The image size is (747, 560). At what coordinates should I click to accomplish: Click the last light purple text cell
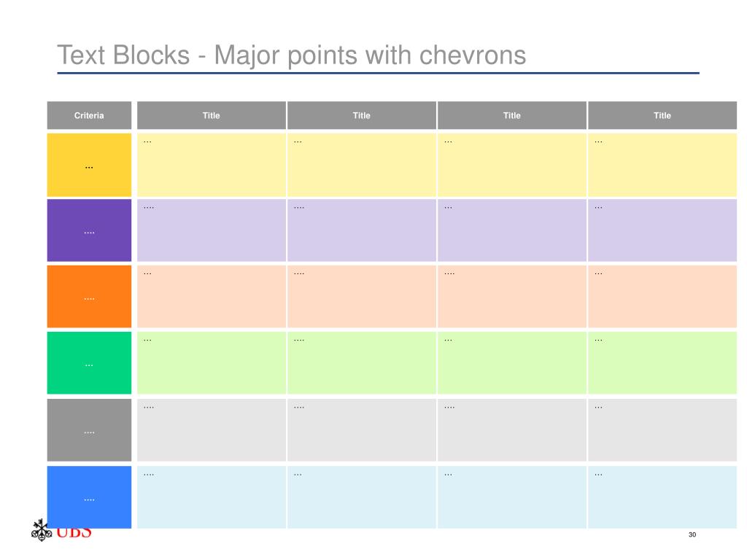coord(662,230)
